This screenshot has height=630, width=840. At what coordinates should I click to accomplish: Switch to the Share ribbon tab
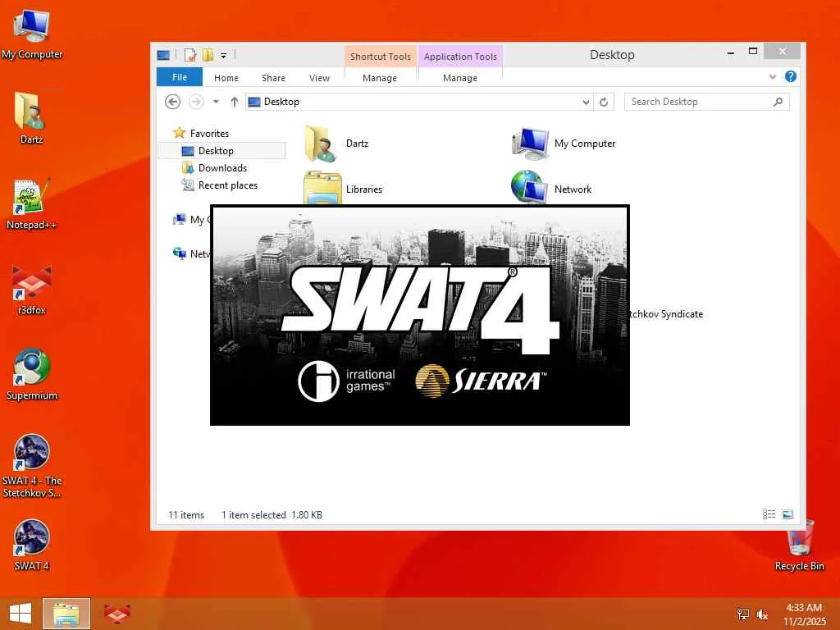tap(273, 78)
